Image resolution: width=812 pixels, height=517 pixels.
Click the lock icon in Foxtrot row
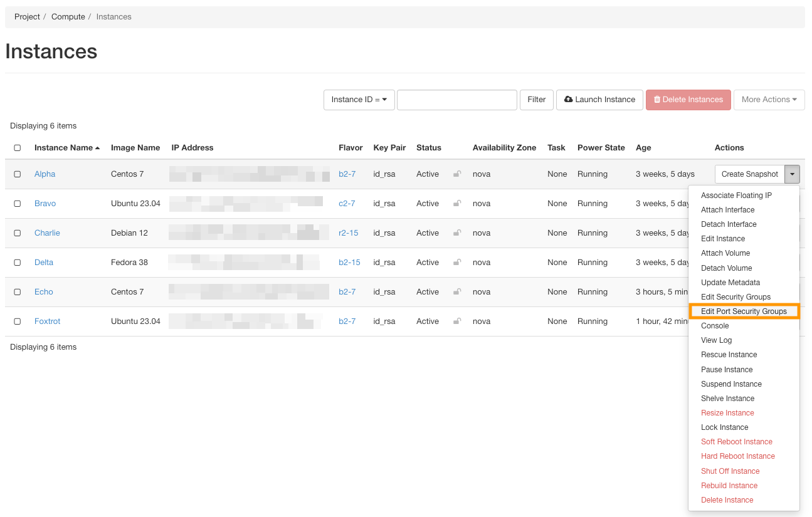(x=457, y=321)
